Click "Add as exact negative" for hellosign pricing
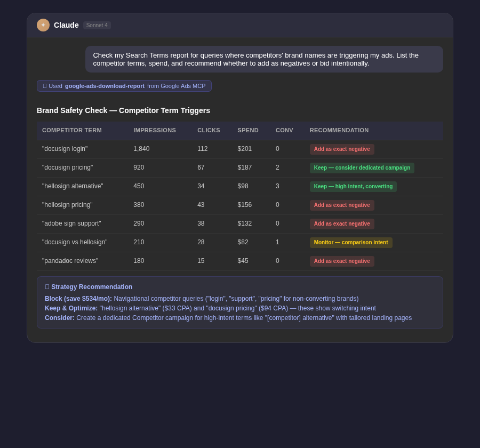 (x=342, y=205)
